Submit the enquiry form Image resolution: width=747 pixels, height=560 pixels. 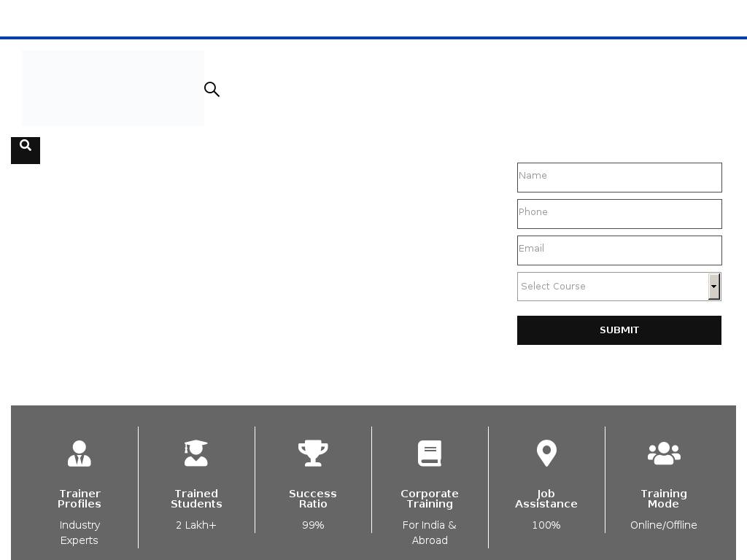pyautogui.click(x=619, y=330)
